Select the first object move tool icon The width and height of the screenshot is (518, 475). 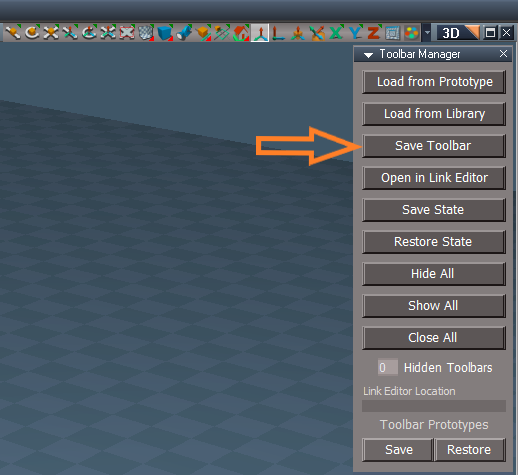[x=13, y=33]
